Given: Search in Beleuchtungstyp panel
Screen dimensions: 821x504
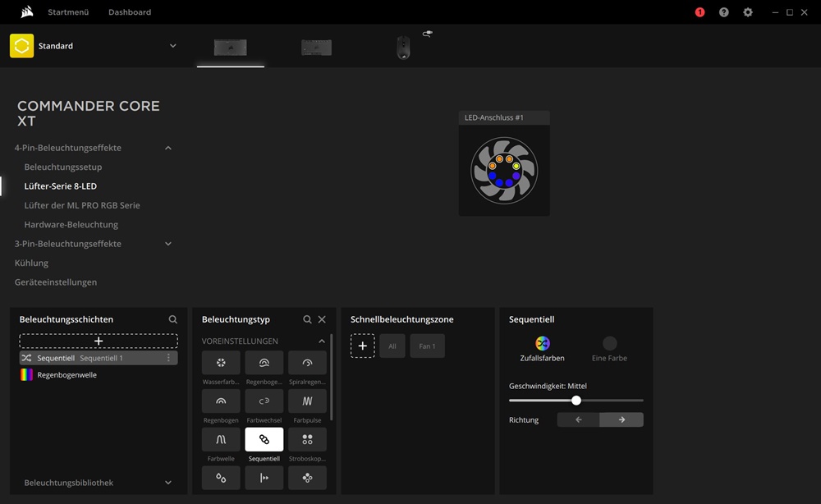Looking at the screenshot, I should [307, 319].
